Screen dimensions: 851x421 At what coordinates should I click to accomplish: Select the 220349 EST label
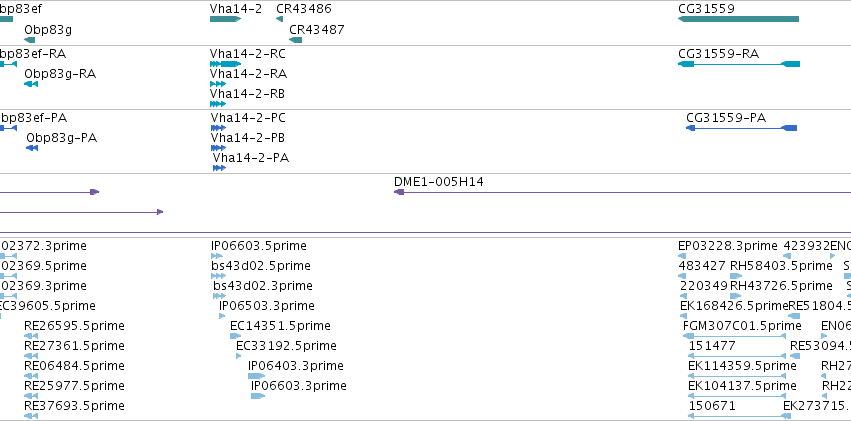[x=703, y=286]
